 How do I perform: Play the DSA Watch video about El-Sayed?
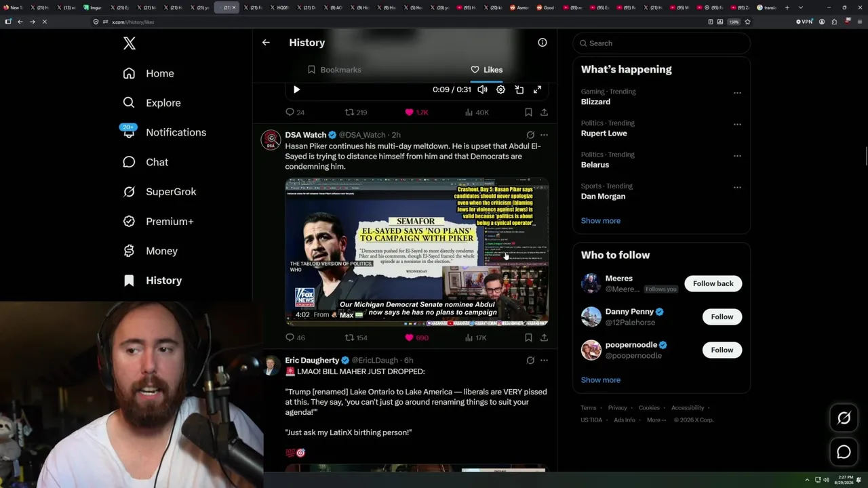tap(416, 252)
